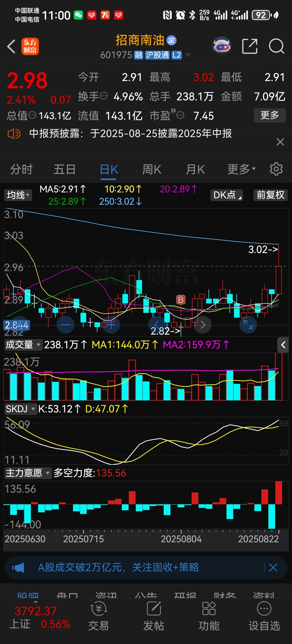Image resolution: width=292 pixels, height=644 pixels.
Task: Dismiss the A股成交 banner
Action: coord(273,568)
